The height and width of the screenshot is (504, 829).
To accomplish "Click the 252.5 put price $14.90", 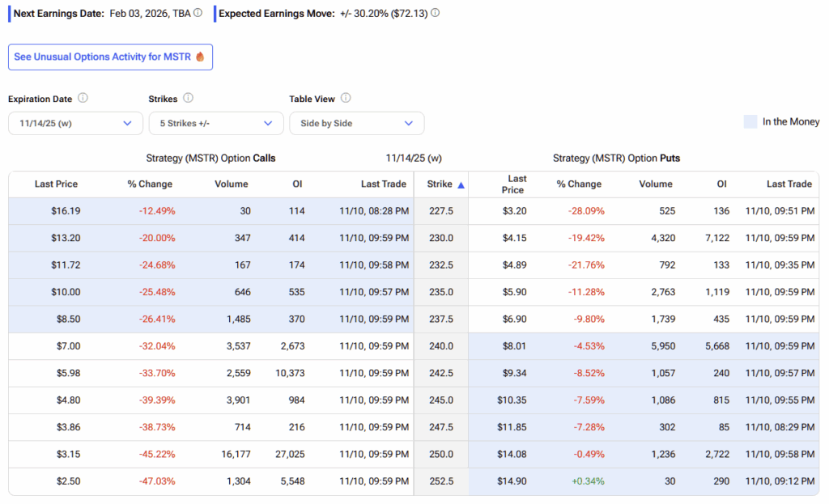I will coord(512,481).
